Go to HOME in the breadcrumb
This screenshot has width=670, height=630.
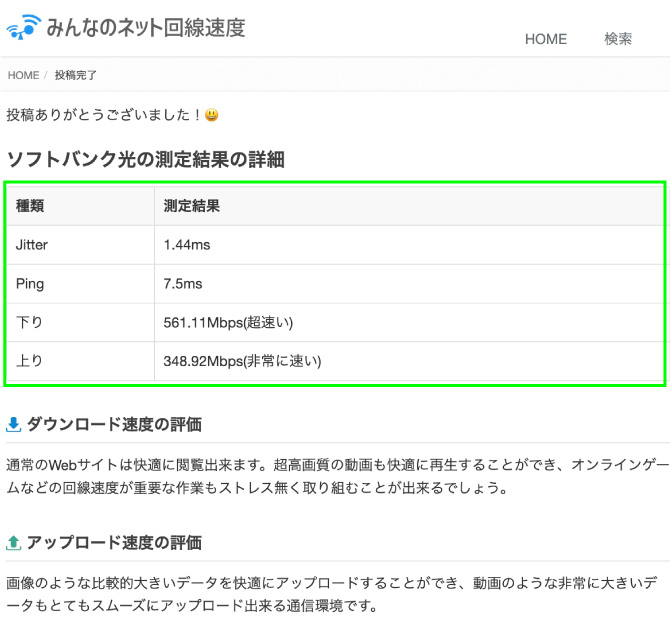24,75
